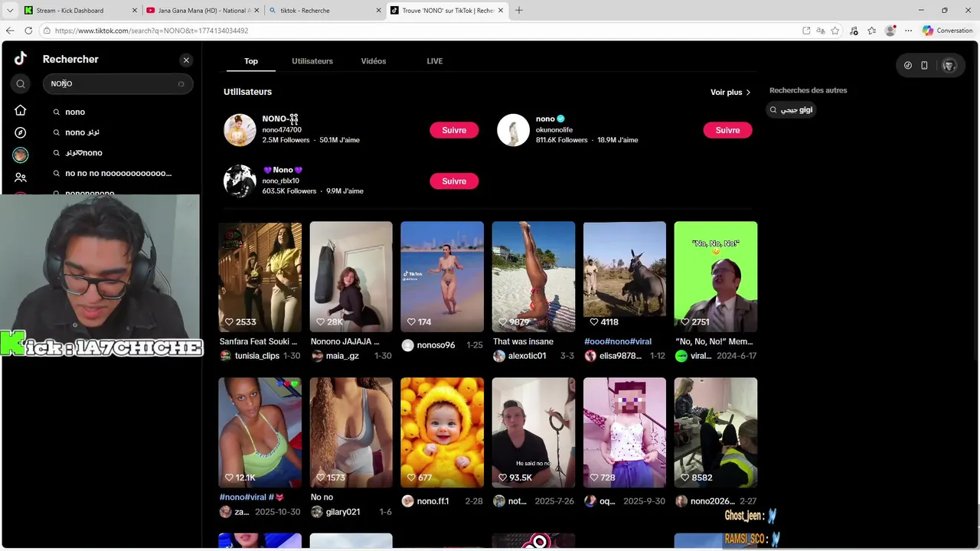Open the Sanfara Feat Souki video thumbnail

click(x=260, y=277)
